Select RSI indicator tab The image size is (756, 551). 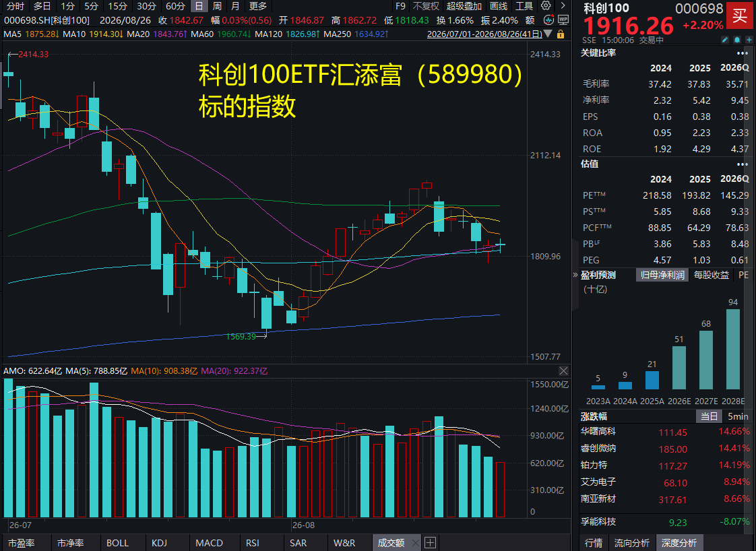(252, 543)
